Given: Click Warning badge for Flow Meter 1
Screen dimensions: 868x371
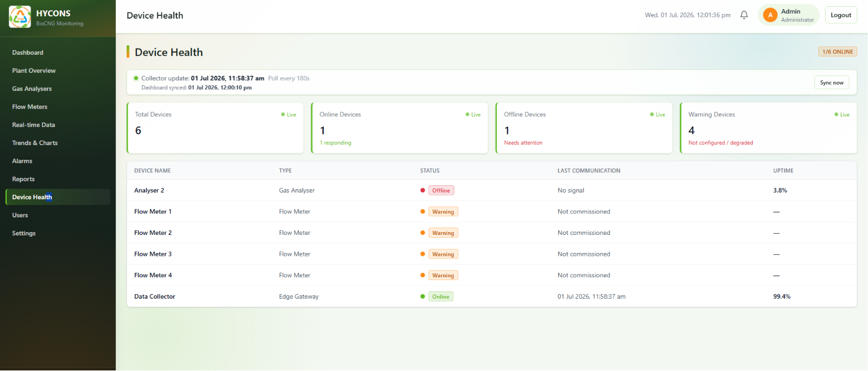Looking at the screenshot, I should 443,212.
